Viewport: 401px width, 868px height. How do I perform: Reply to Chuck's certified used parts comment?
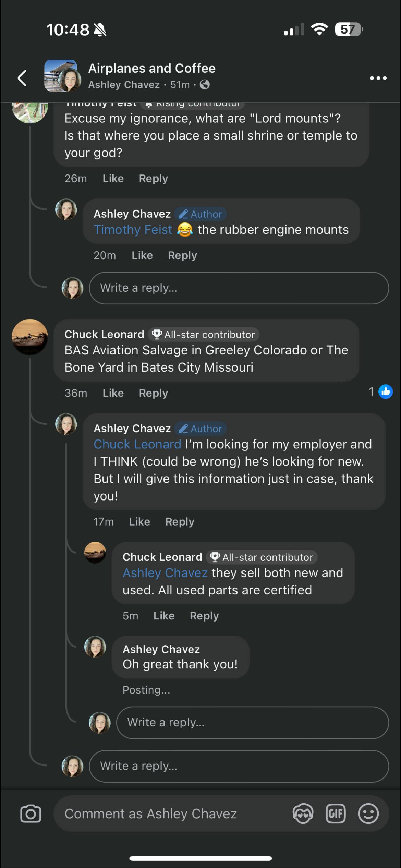point(204,616)
